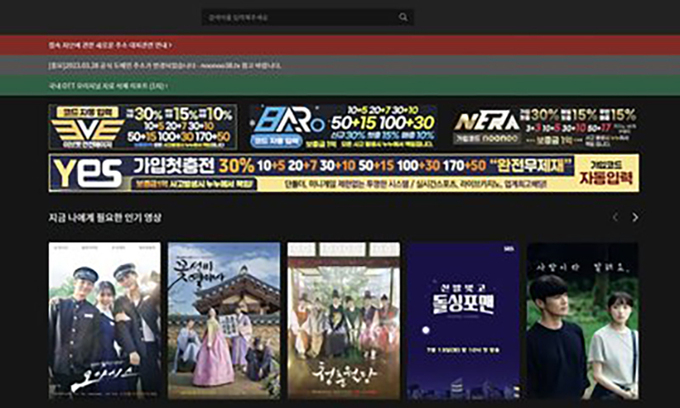Screen dimensions: 680x408
Task: Open the gray domain change notice
Action: point(164,65)
